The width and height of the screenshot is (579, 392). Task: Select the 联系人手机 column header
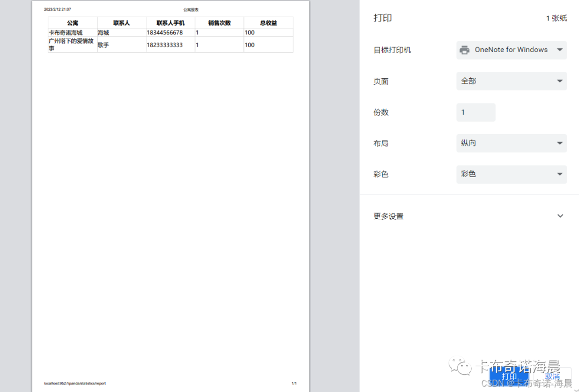[170, 23]
